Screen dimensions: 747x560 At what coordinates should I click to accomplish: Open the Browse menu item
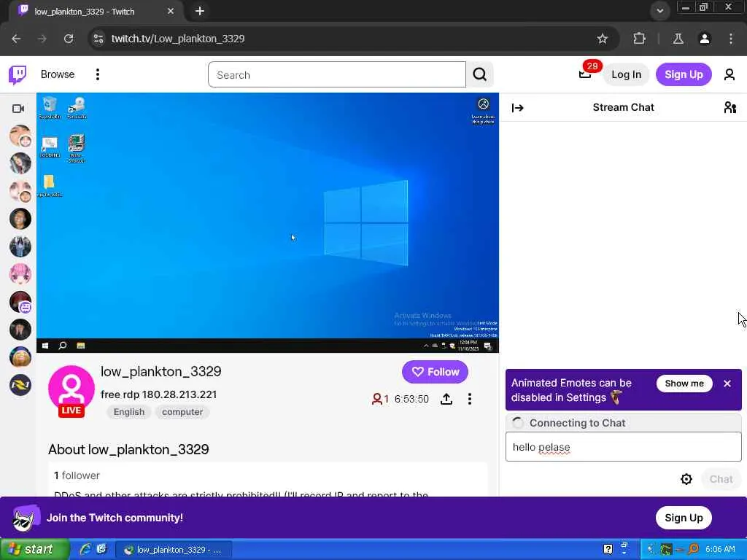tap(58, 74)
